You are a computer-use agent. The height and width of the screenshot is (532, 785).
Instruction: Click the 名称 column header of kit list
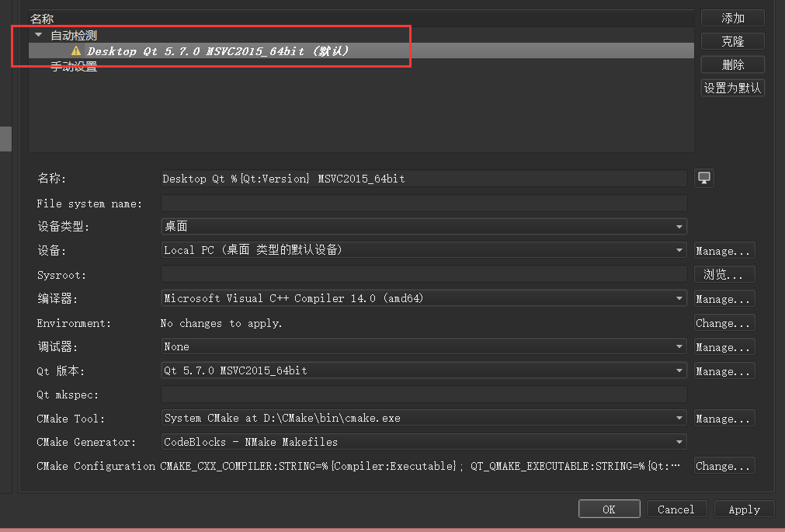tap(42, 19)
